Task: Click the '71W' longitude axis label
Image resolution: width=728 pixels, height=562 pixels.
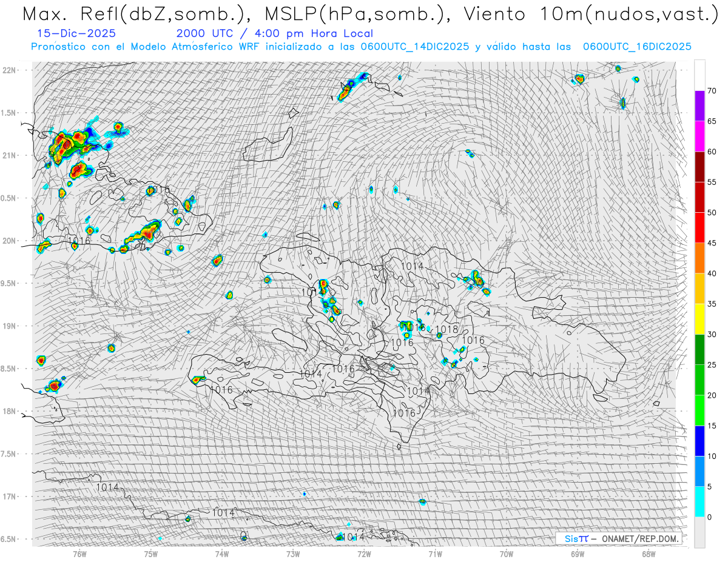Action: (435, 554)
